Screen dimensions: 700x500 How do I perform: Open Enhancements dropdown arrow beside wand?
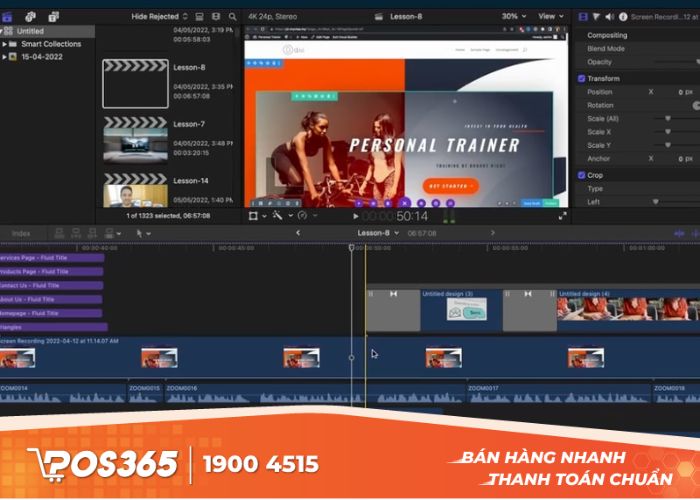pos(290,216)
